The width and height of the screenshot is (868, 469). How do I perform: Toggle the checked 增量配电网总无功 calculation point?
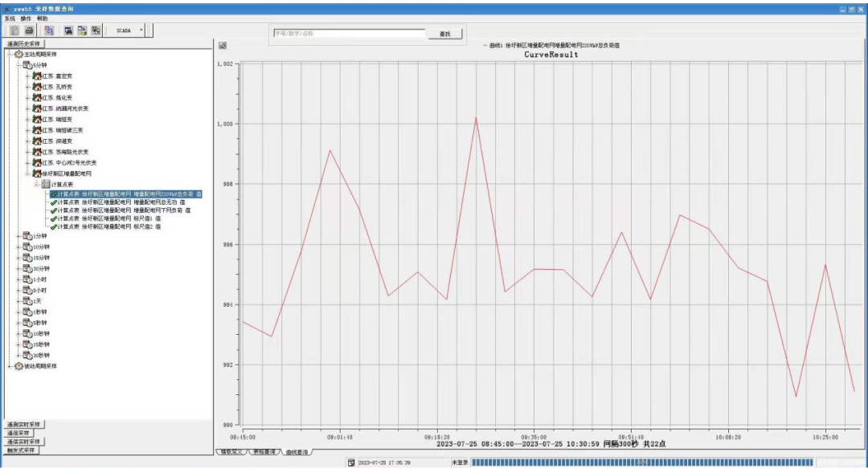[x=53, y=202]
